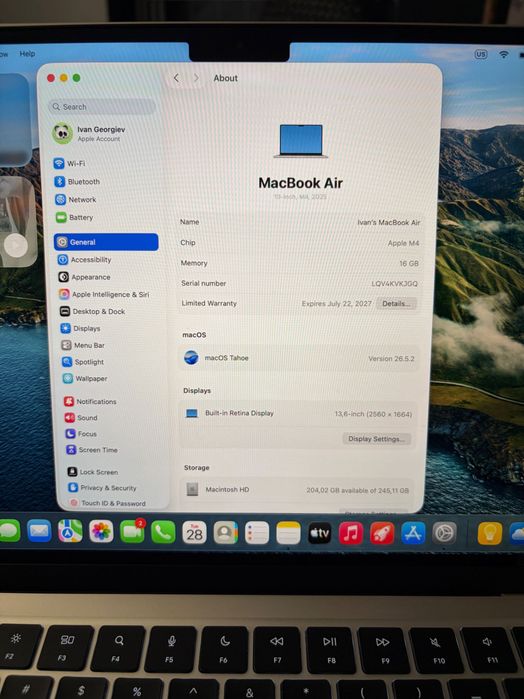Open Phone app from the Dock
The height and width of the screenshot is (699, 524).
[163, 532]
